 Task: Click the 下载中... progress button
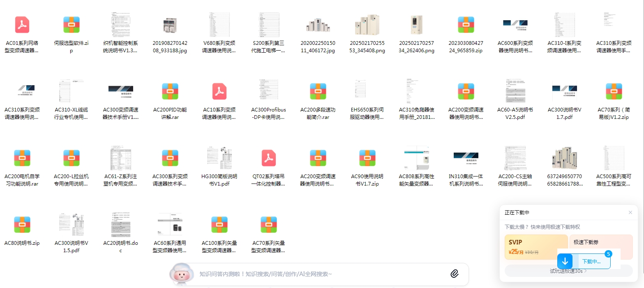pyautogui.click(x=591, y=261)
